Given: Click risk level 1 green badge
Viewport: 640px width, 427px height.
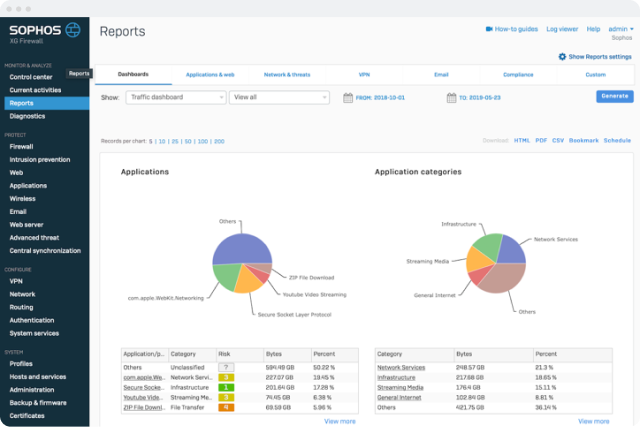Looking at the screenshot, I should pyautogui.click(x=226, y=386).
